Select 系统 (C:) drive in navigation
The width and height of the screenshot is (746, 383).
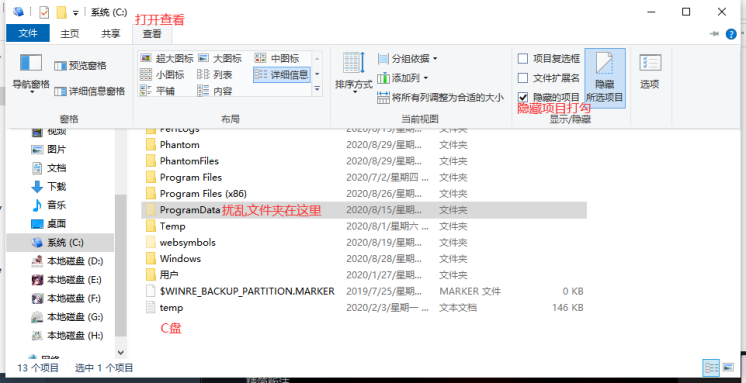(x=60, y=243)
